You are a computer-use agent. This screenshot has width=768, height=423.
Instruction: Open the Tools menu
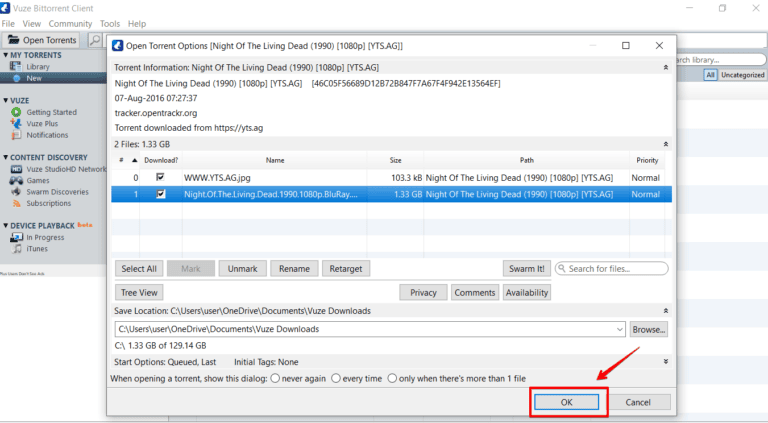110,23
